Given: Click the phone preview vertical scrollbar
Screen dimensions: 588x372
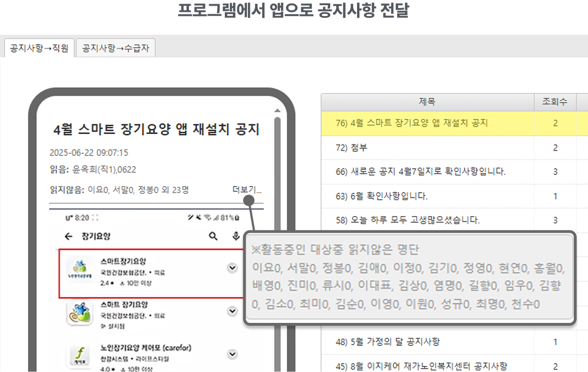Looking at the screenshot, I should 277,165.
